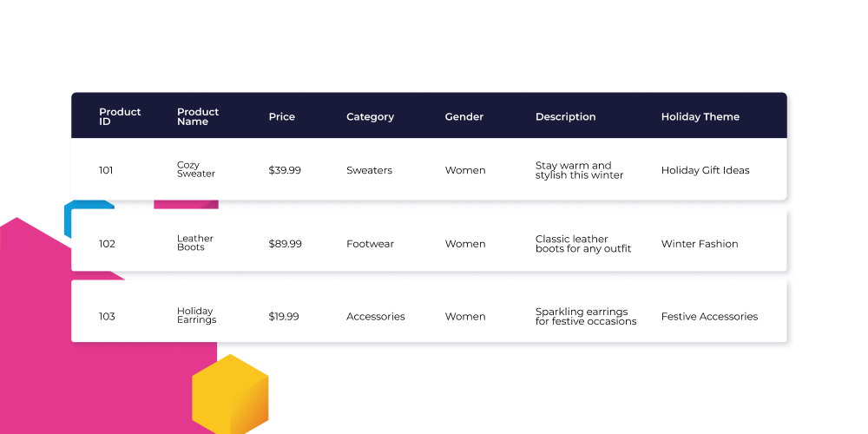Click the Holiday Earrings product name
The width and height of the screenshot is (868, 434).
coord(196,316)
